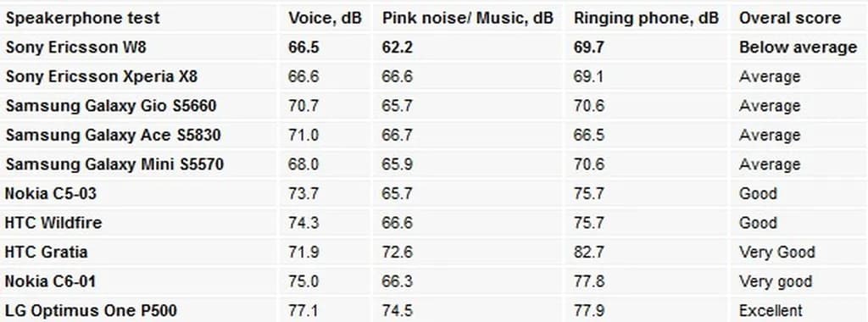Select the Excellent score cell

coord(771,310)
